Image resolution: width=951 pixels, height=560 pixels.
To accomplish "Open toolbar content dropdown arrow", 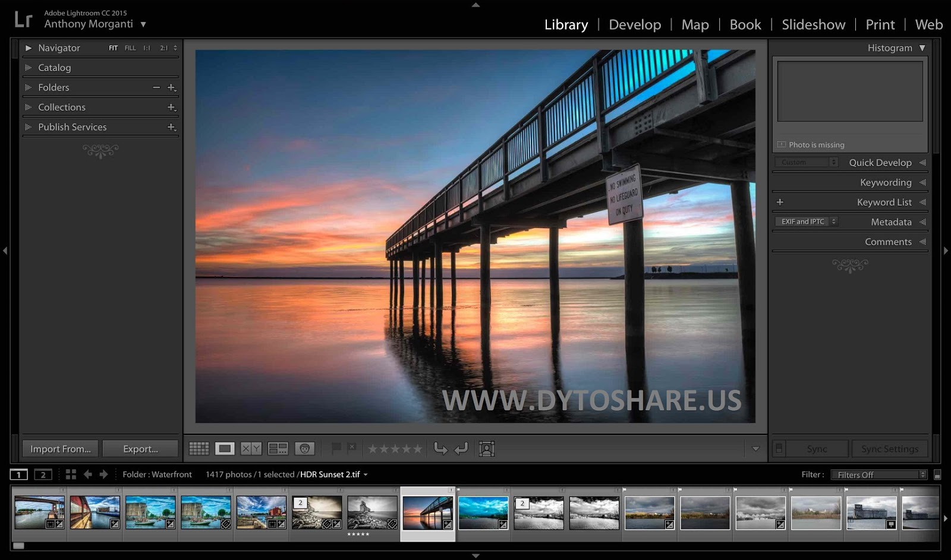I will [x=755, y=449].
